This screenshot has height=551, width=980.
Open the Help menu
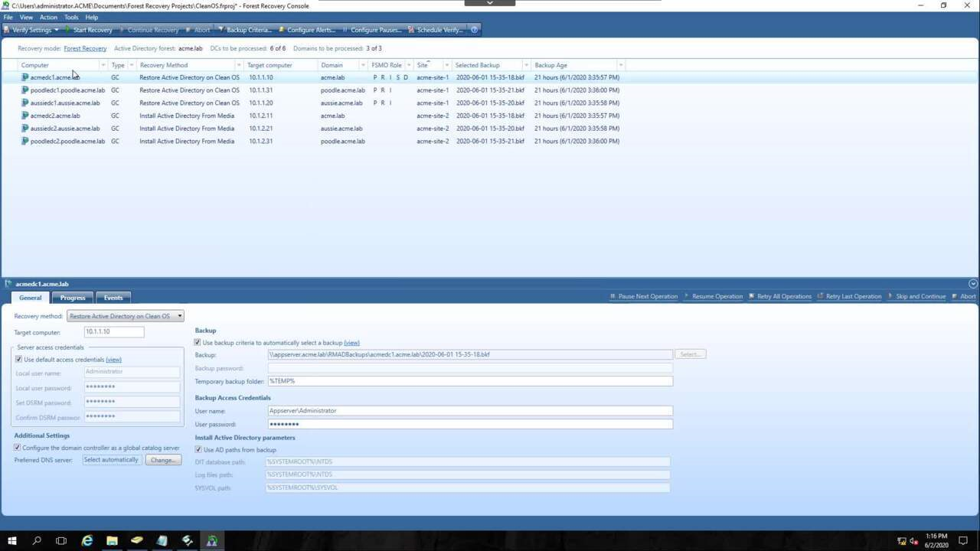(x=92, y=17)
